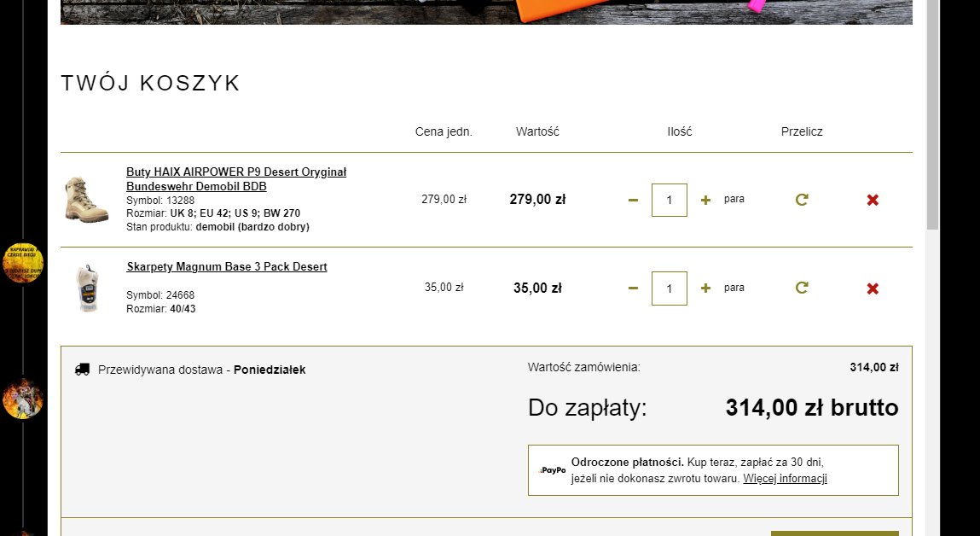View the Magnum socks product thumbnail

pyautogui.click(x=87, y=288)
